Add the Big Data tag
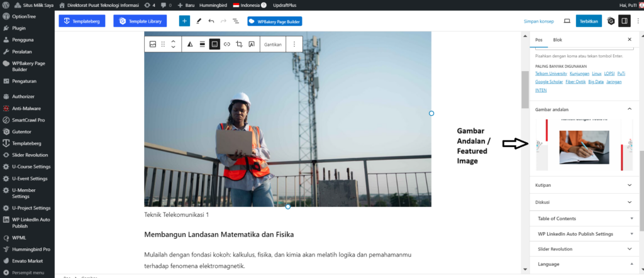This screenshot has width=644, height=278. point(596,82)
